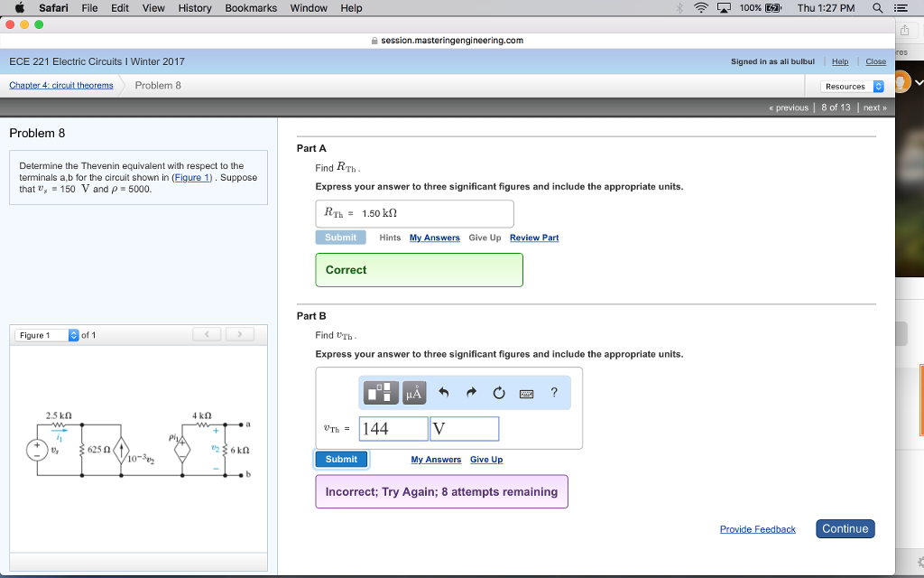Undo the last answer edit

443,392
